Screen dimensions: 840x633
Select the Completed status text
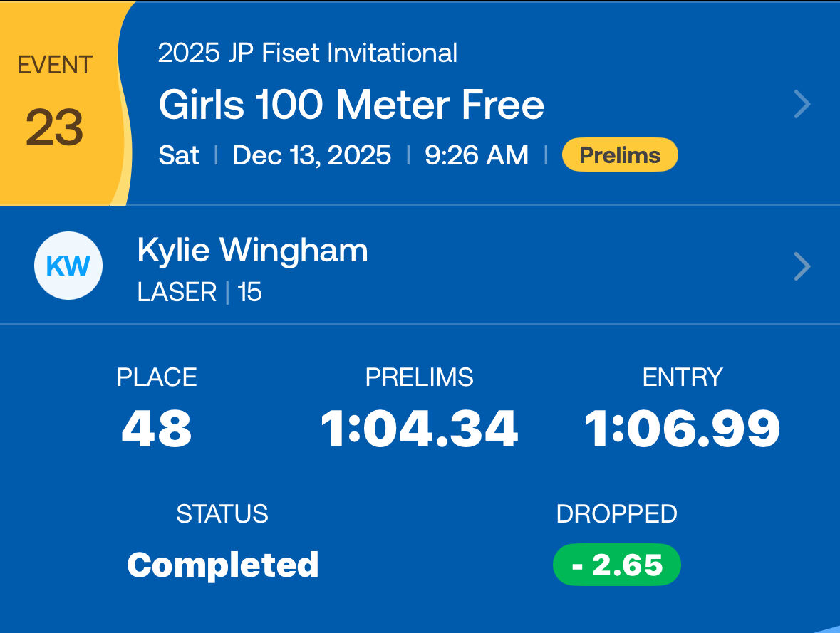(222, 565)
